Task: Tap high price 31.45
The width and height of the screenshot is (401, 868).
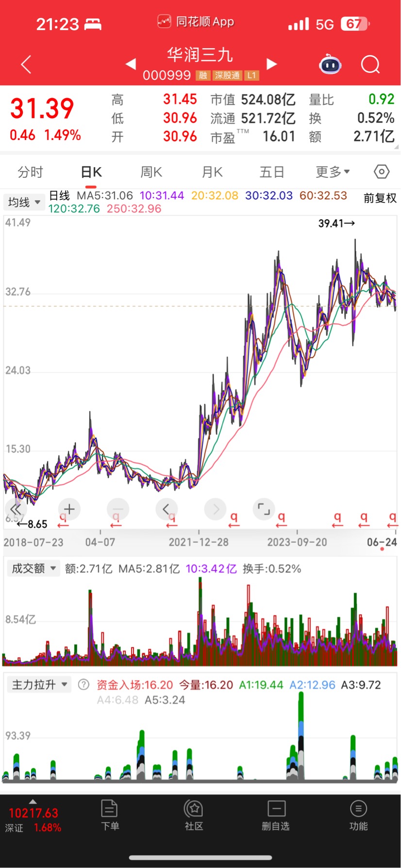Action: point(180,99)
